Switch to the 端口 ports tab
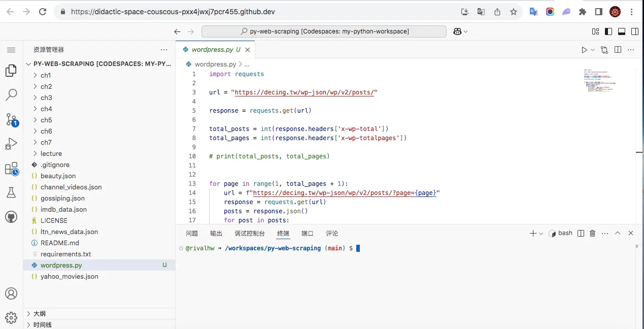The height and width of the screenshot is (329, 644). tap(308, 234)
